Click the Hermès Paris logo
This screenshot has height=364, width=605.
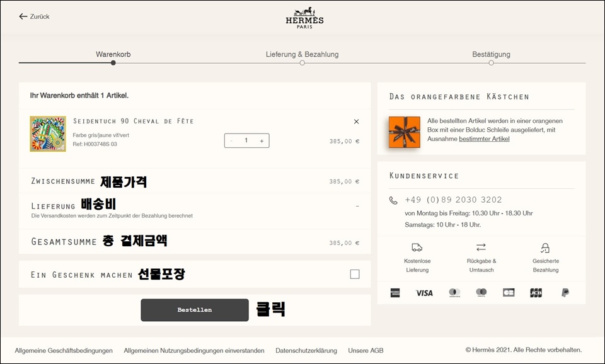pos(304,18)
